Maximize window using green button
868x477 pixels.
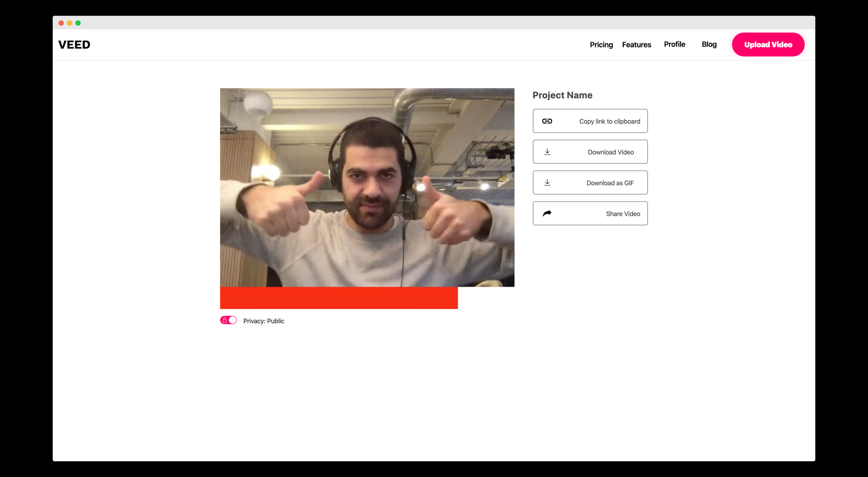[78, 23]
